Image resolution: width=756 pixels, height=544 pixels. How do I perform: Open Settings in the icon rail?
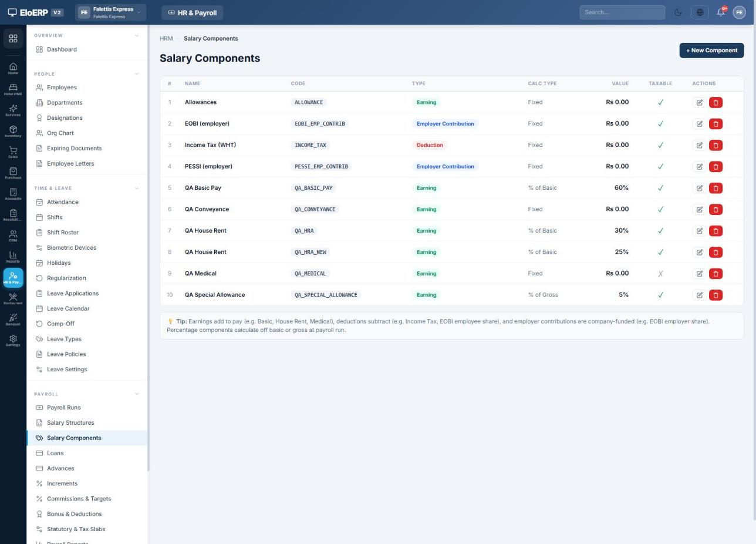(13, 341)
